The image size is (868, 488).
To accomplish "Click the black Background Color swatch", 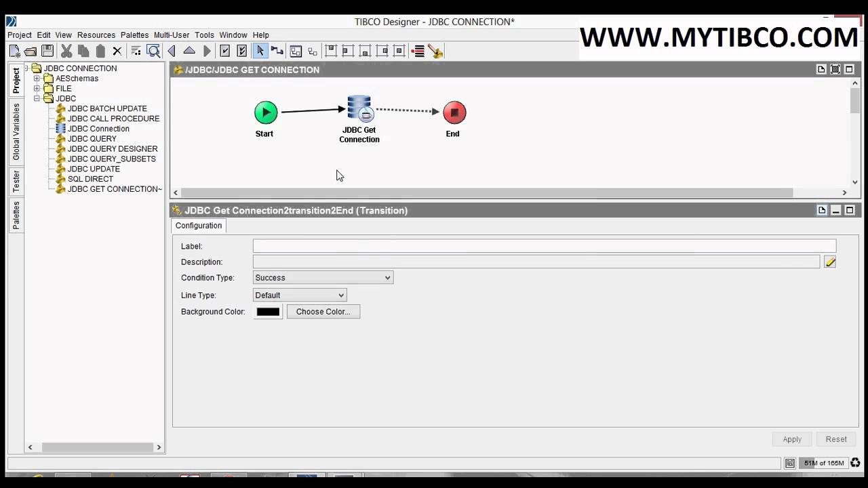I will click(x=268, y=312).
